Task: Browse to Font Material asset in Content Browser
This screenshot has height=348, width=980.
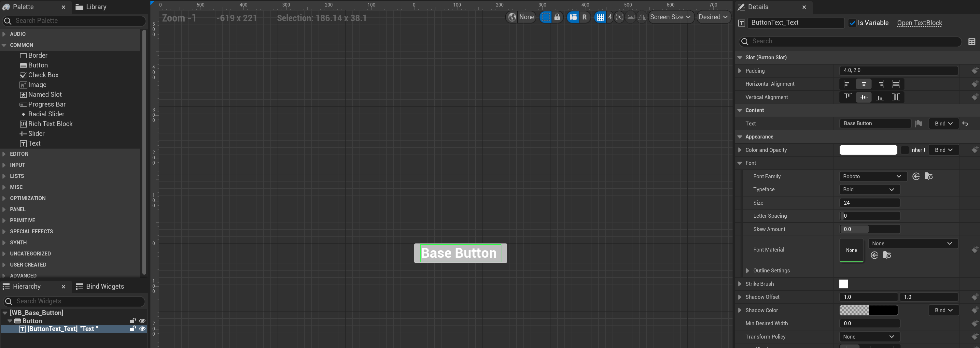Action: (x=887, y=255)
